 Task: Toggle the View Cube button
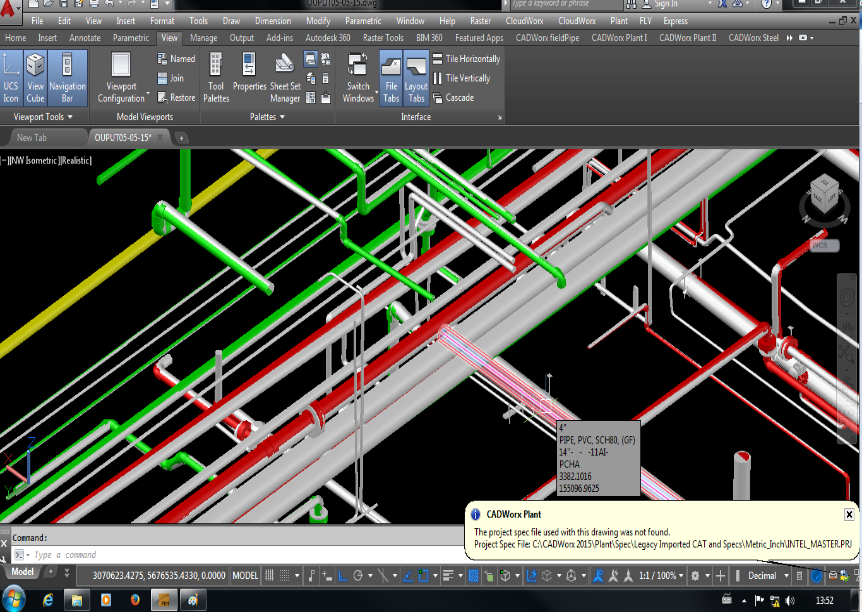coord(35,78)
